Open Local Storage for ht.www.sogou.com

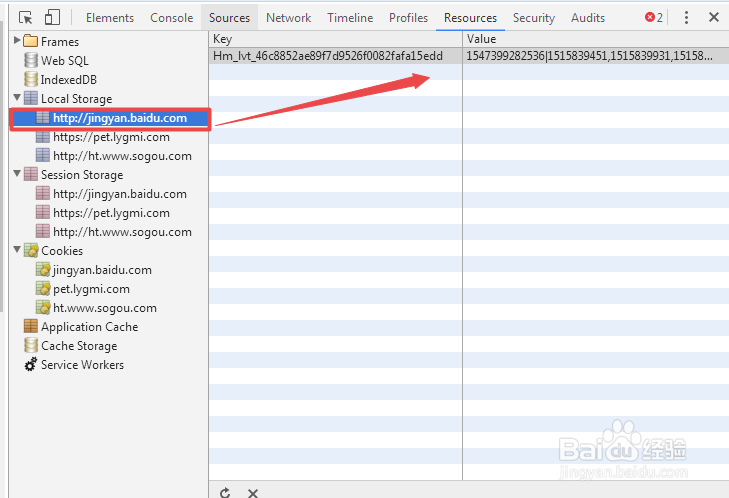122,156
